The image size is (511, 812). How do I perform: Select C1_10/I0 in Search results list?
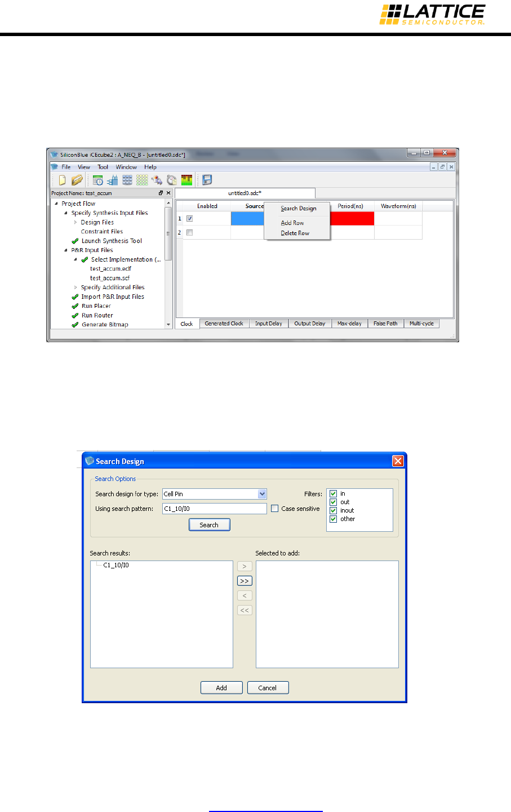point(116,565)
